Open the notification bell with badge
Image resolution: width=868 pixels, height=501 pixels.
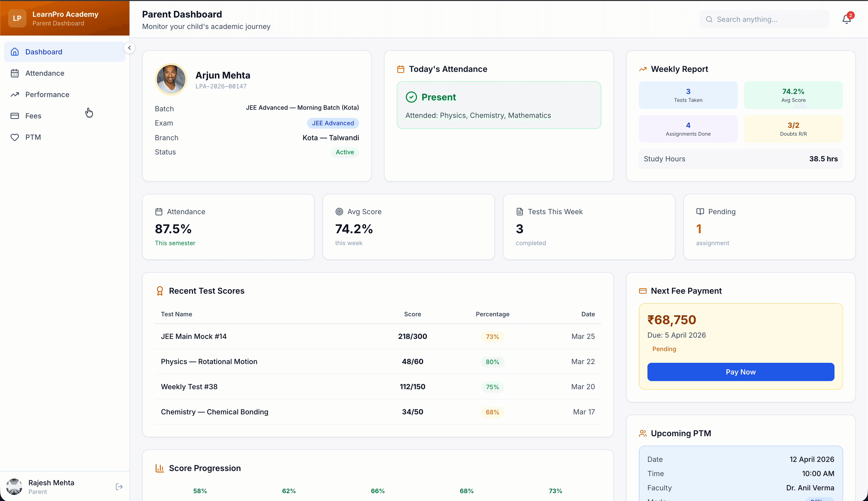tap(846, 19)
